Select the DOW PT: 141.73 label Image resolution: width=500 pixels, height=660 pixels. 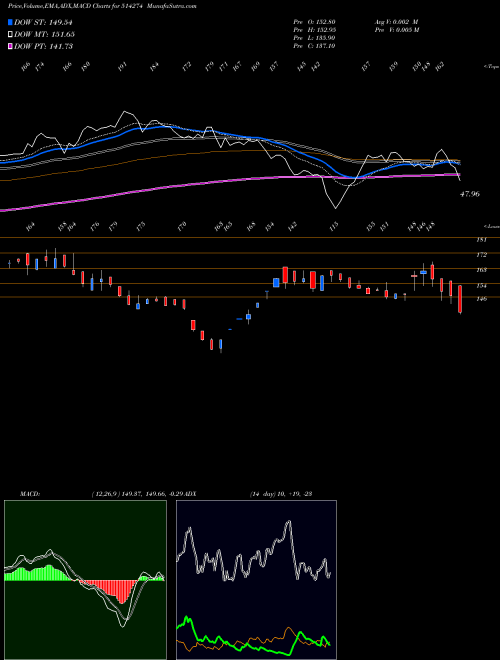coord(43,46)
